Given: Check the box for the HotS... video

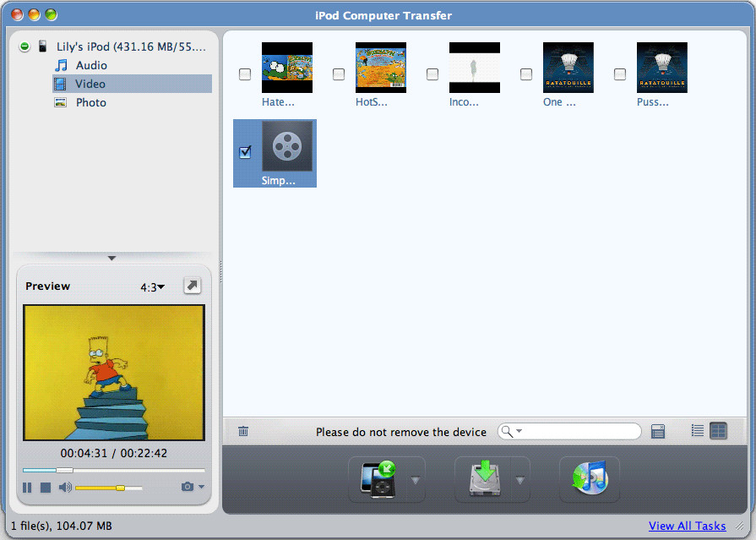Looking at the screenshot, I should pos(339,74).
